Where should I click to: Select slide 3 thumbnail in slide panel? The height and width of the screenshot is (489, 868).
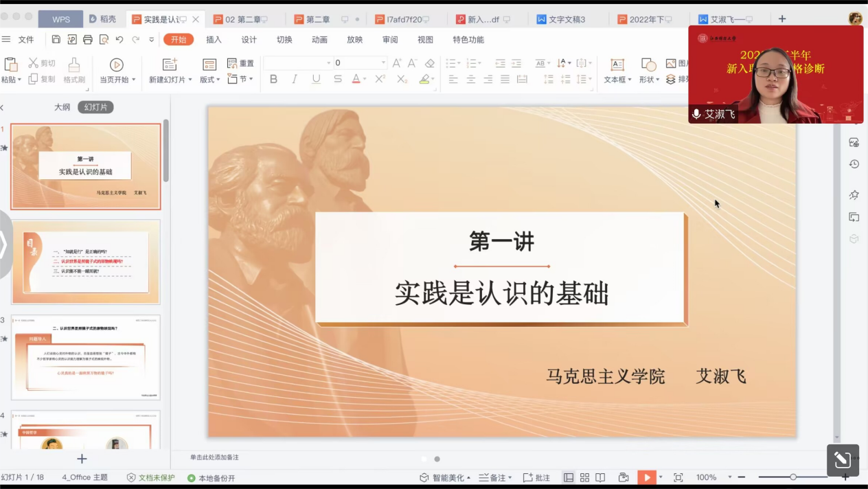pos(86,357)
